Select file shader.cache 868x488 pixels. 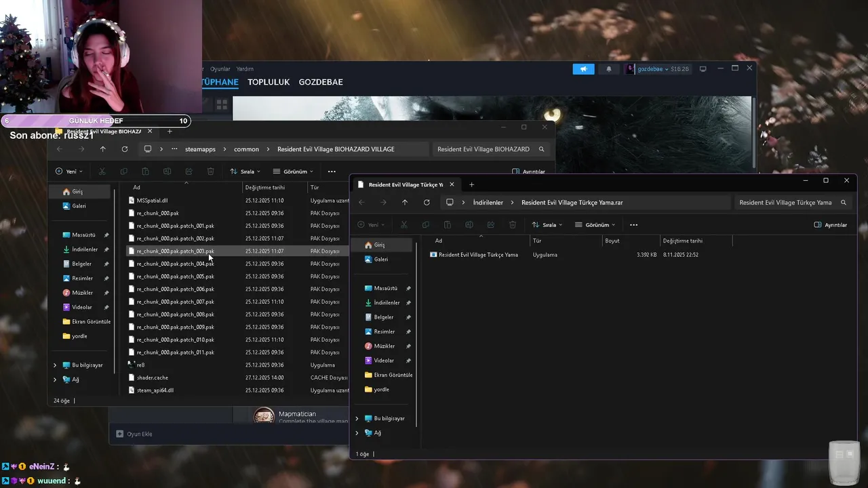(x=153, y=378)
